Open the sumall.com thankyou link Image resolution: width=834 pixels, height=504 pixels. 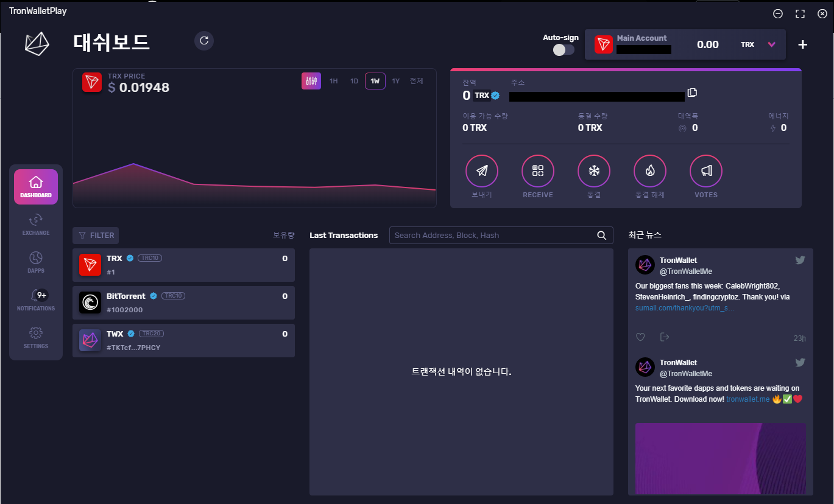[685, 308]
